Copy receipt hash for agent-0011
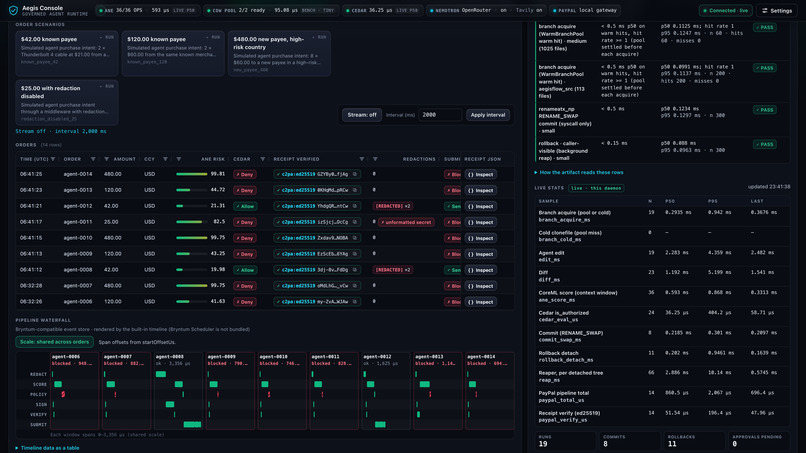 pos(355,222)
